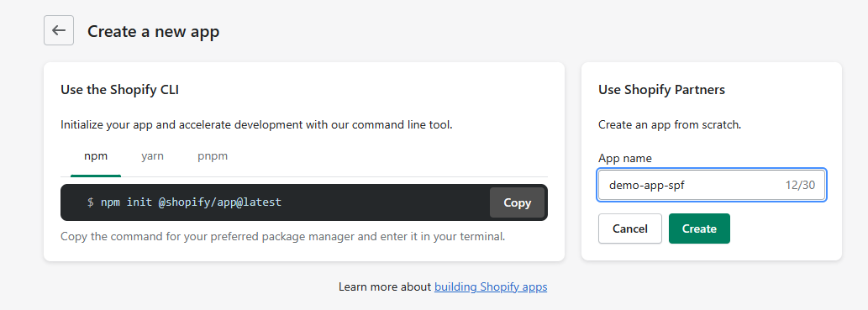Click the Learn more about text
Image resolution: width=868 pixels, height=310 pixels.
(385, 286)
